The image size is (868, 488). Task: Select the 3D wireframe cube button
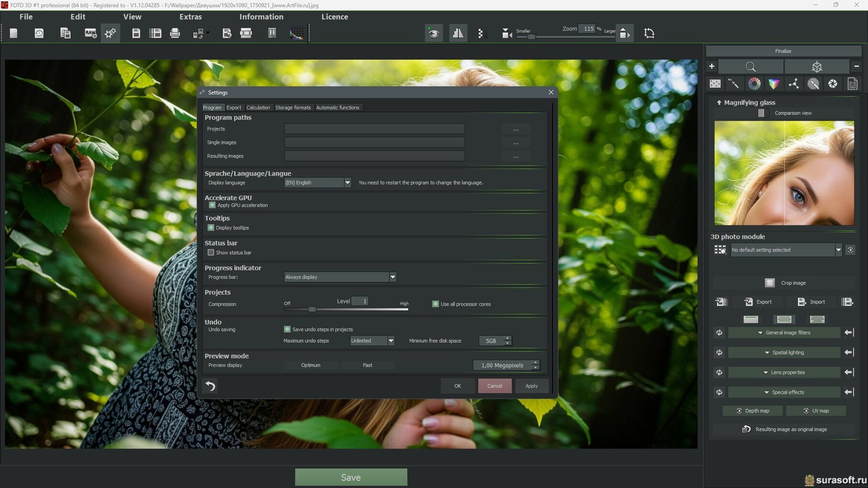pos(817,67)
